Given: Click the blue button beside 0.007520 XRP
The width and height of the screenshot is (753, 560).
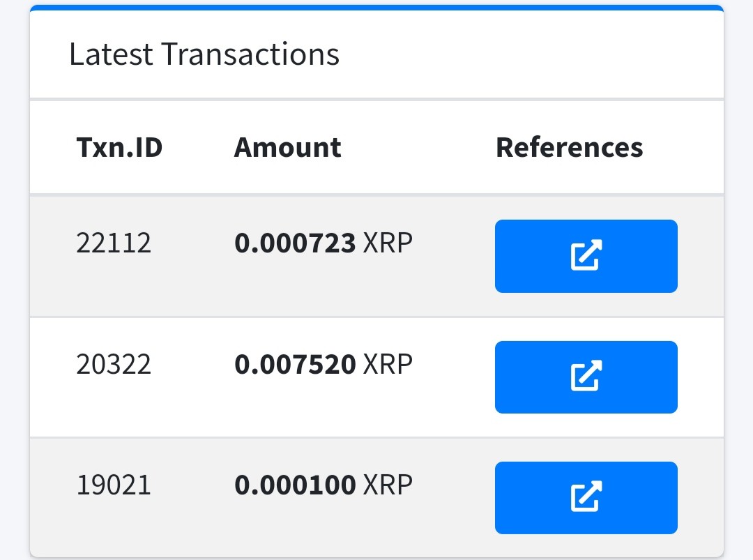Looking at the screenshot, I should 586,377.
